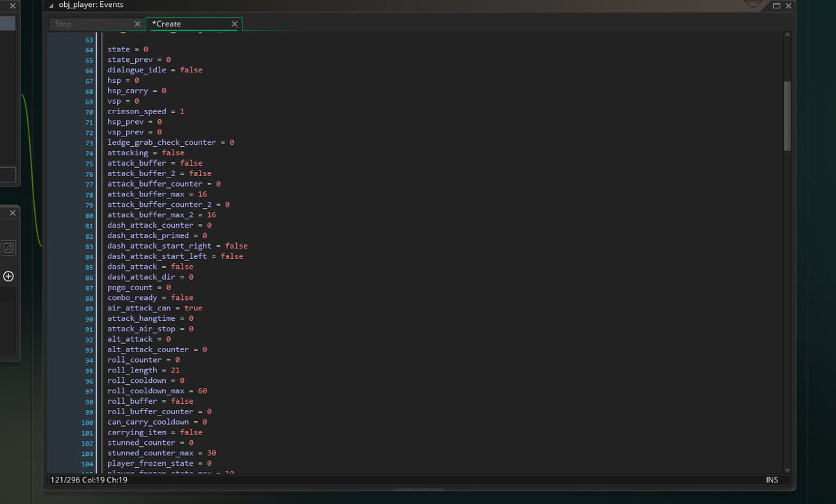
Task: Click the dash_attack_start_left = false line
Action: (x=176, y=256)
